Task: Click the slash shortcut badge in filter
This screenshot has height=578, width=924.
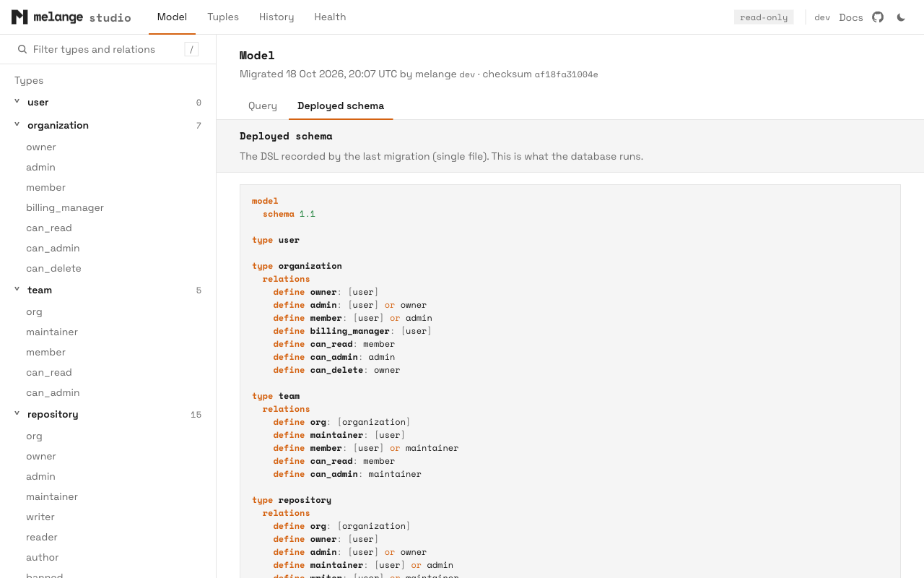Action: point(191,49)
